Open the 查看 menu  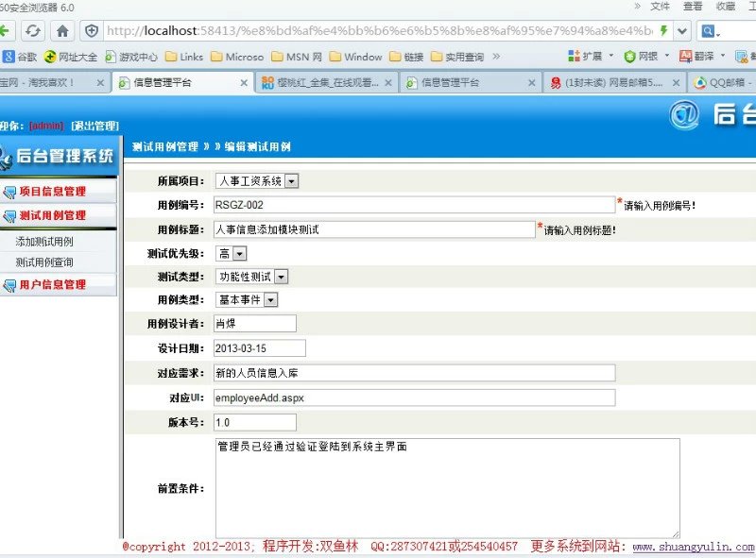(693, 7)
